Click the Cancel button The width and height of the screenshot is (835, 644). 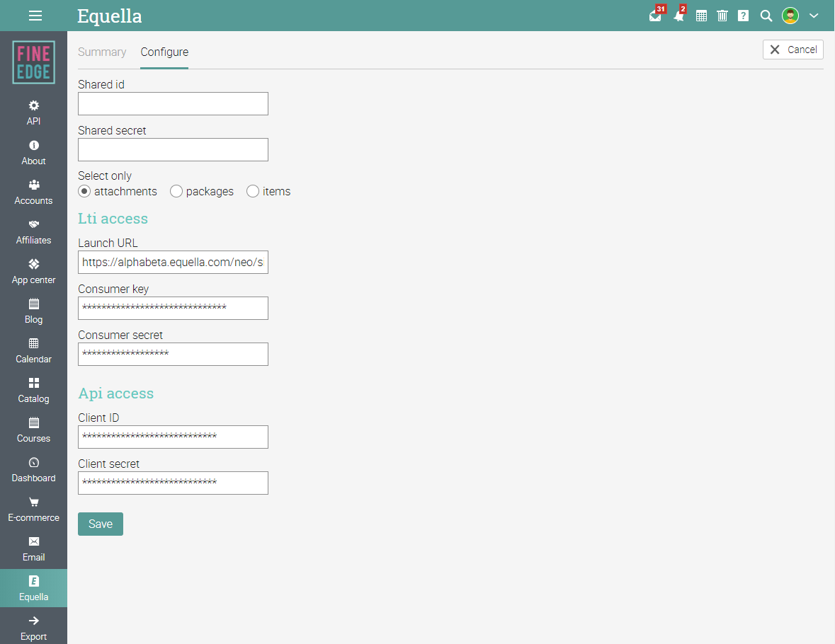point(793,50)
